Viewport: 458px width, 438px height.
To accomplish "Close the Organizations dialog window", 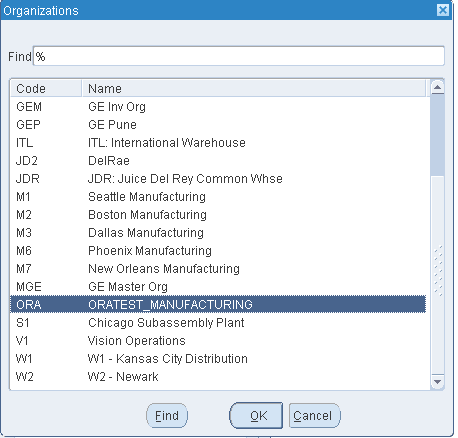I will 443,10.
